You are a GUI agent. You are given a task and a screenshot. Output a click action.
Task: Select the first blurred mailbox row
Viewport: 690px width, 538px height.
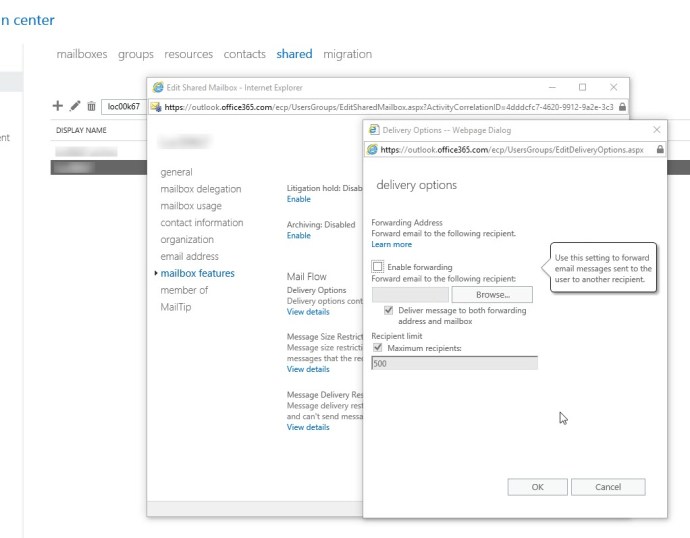coord(99,152)
